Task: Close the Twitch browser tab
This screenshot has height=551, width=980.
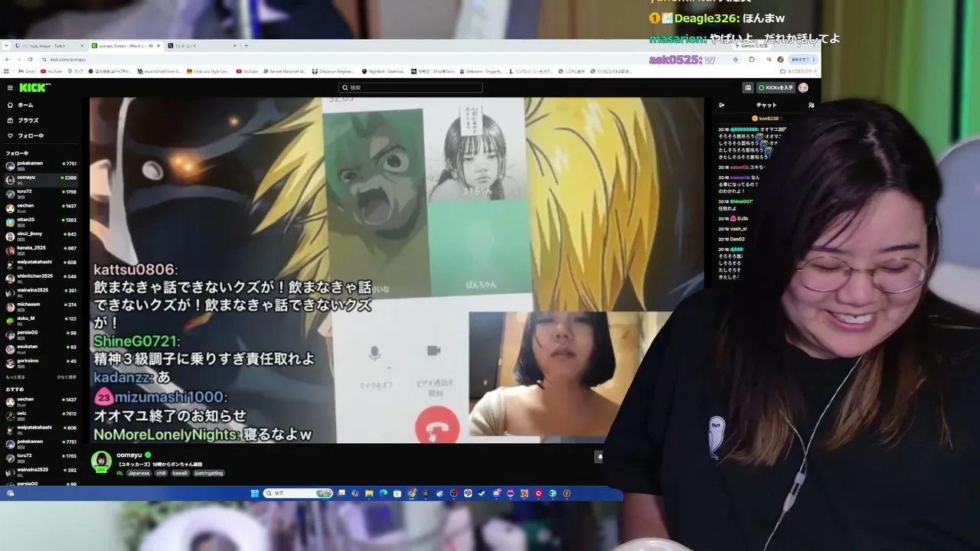Action: click(x=82, y=46)
